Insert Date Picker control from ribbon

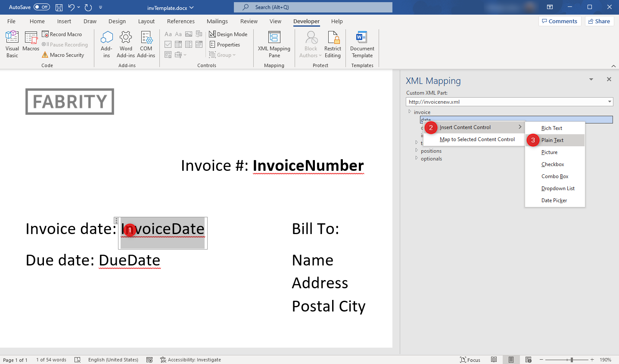199,44
